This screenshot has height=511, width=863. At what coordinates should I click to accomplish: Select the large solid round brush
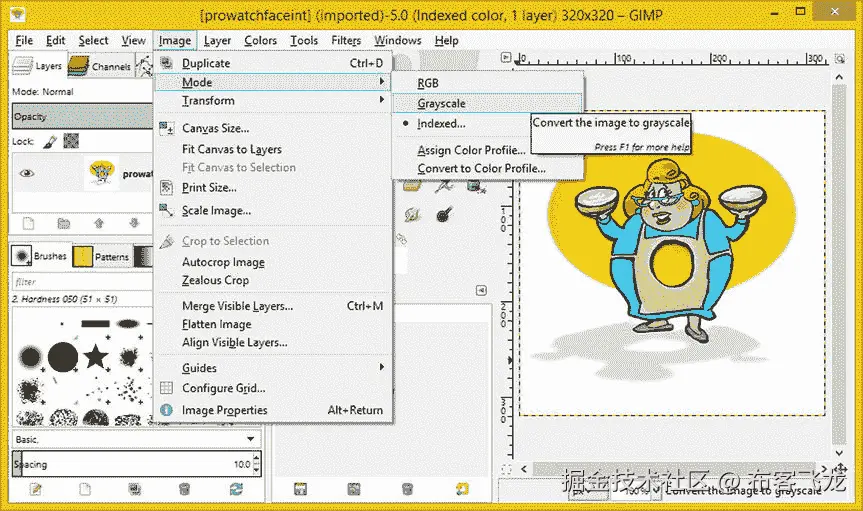coord(63,357)
